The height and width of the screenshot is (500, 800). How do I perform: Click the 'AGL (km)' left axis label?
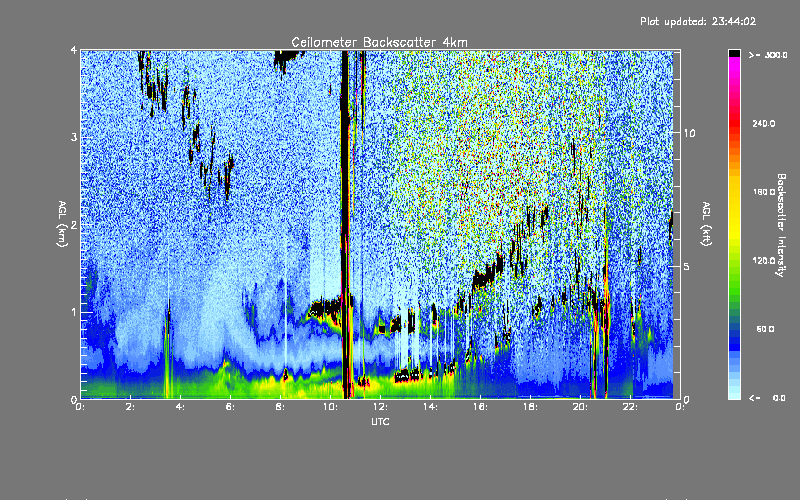62,224
